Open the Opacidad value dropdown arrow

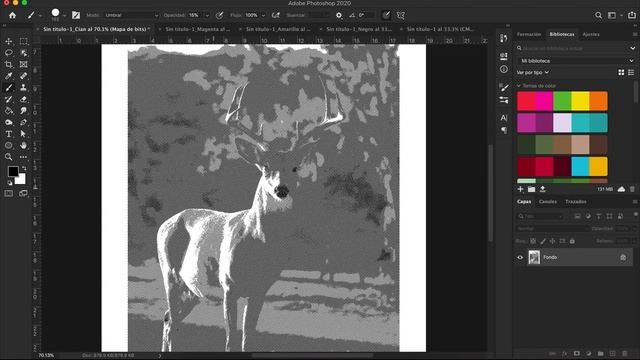[x=207, y=15]
